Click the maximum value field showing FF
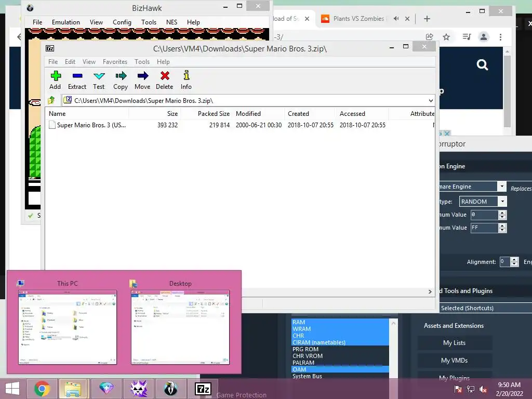Viewport: 532px width, 399px height. [x=485, y=228]
